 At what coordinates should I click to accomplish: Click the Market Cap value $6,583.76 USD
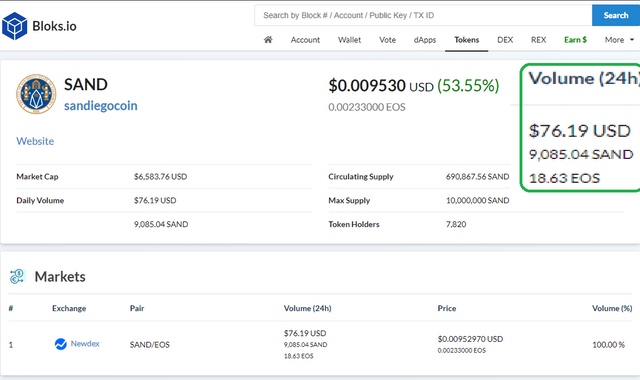[x=160, y=177]
